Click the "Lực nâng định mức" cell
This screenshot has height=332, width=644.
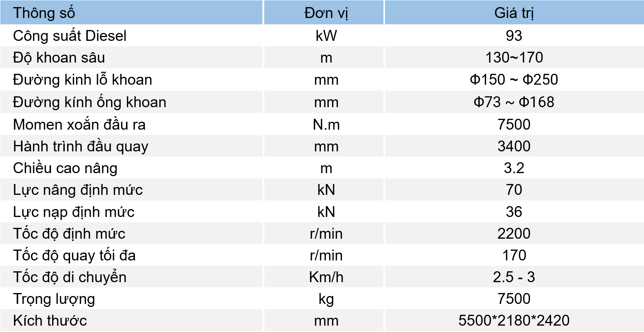(x=78, y=190)
